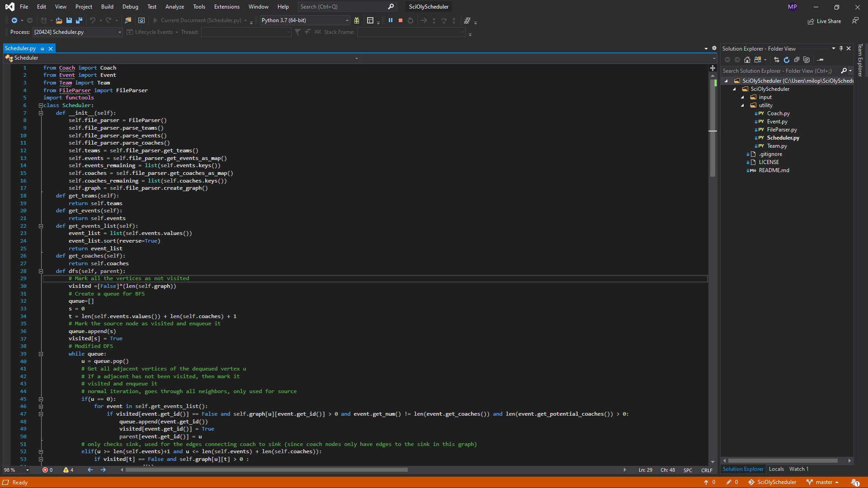Toggle pin on Solution Explorer panel
The height and width of the screenshot is (488, 868).
(x=841, y=48)
